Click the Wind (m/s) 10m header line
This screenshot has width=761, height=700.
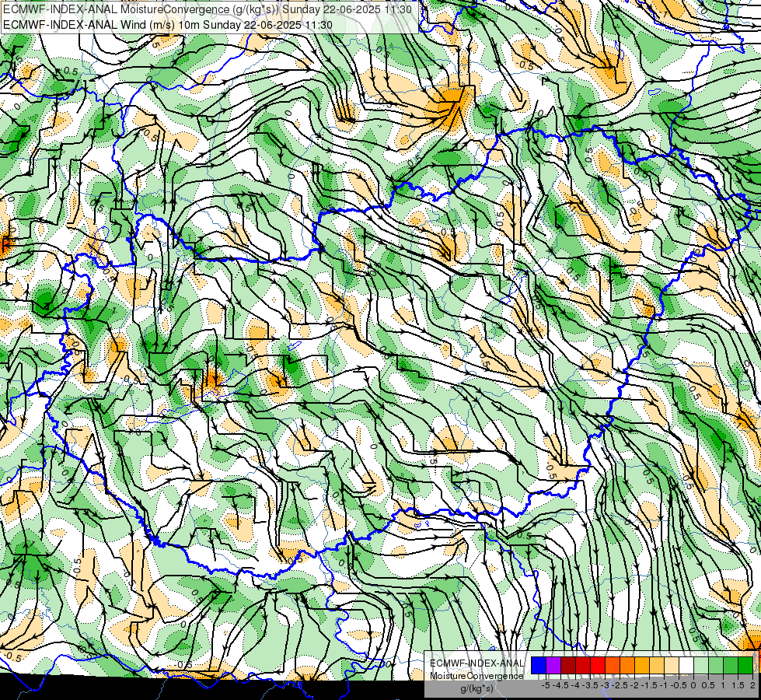167,25
